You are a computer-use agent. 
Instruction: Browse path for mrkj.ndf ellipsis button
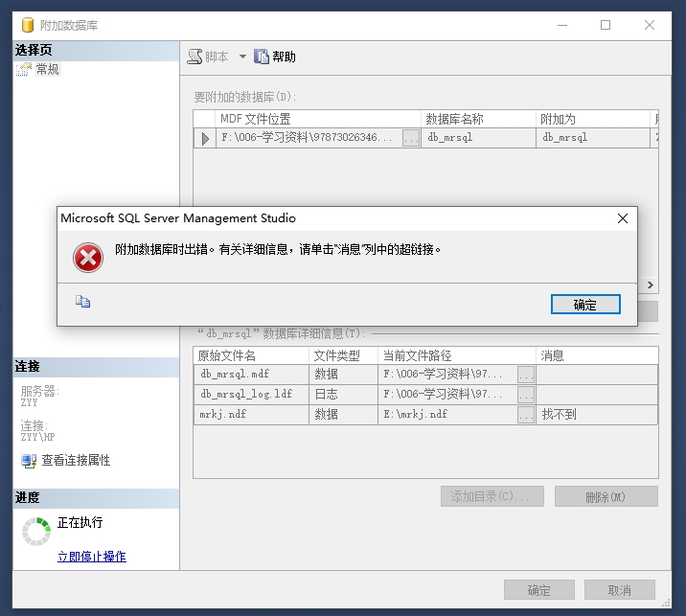526,415
